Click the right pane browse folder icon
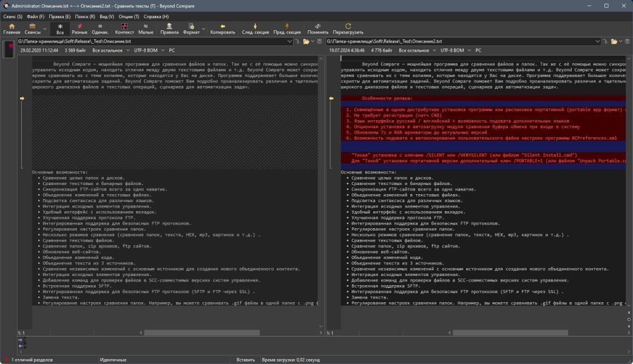This screenshot has width=633, height=364. pyautogui.click(x=614, y=41)
